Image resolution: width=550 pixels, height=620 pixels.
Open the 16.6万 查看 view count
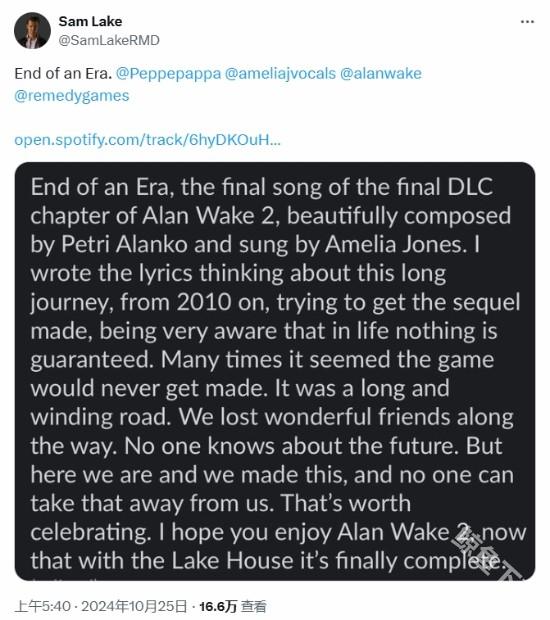tap(233, 606)
